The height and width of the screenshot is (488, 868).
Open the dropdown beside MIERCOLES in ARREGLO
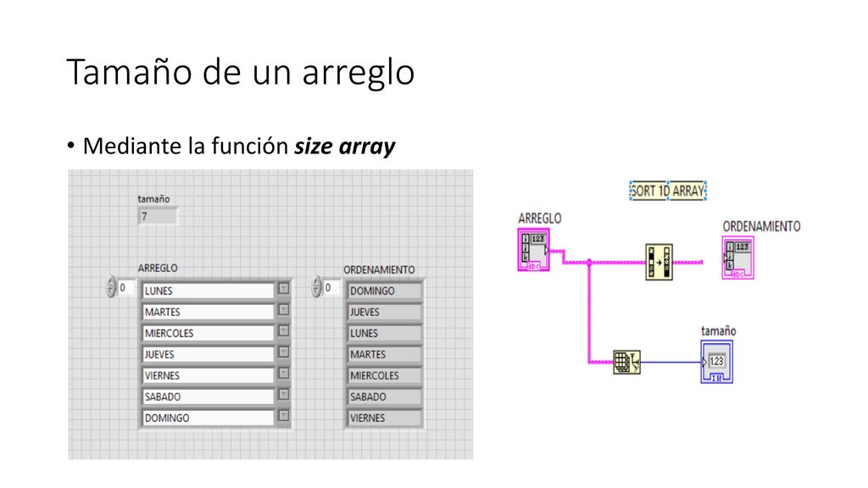[283, 331]
